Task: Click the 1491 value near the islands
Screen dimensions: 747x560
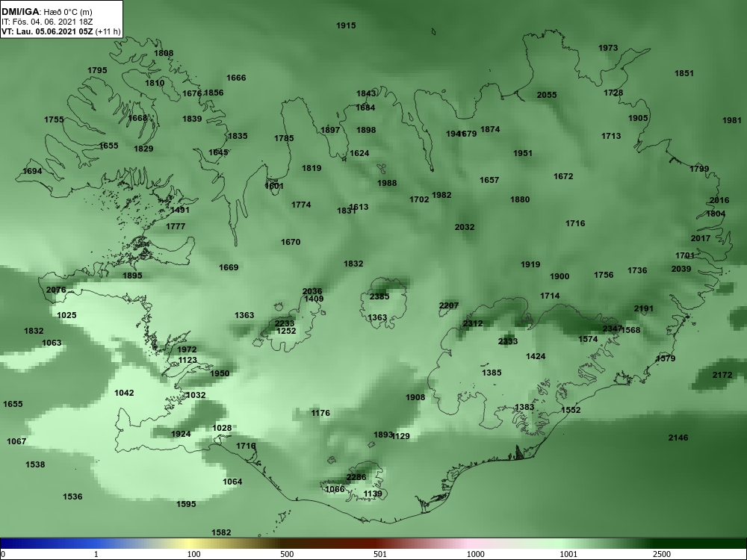Action: [x=180, y=210]
